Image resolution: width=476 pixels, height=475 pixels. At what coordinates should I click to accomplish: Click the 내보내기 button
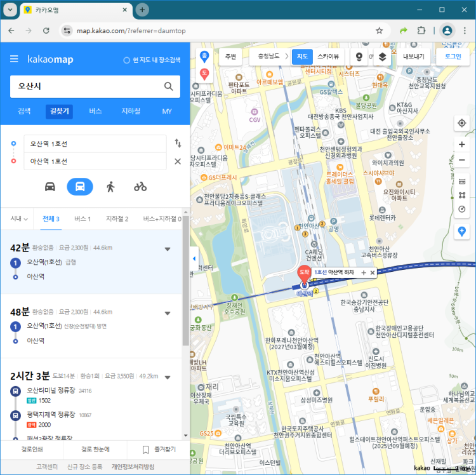pos(413,57)
